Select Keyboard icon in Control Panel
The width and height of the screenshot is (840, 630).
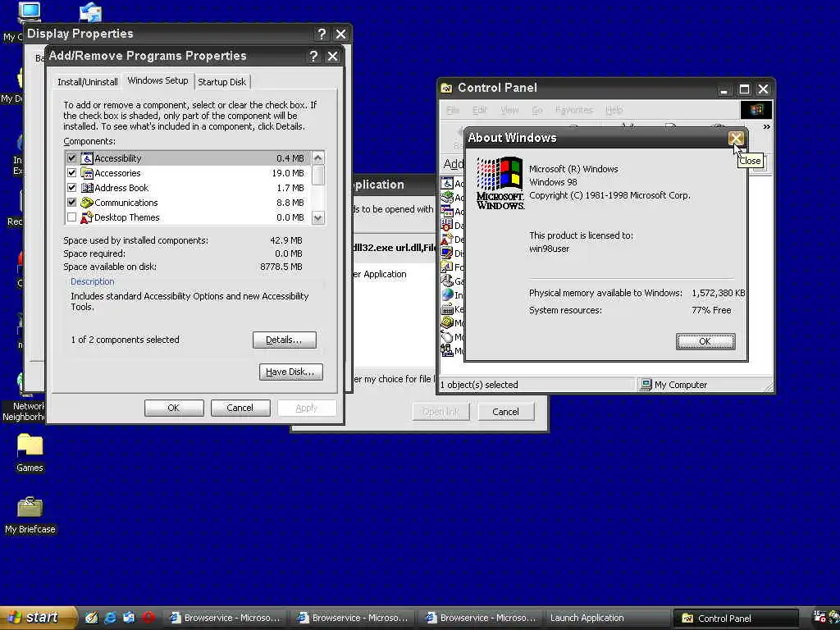pyautogui.click(x=447, y=308)
